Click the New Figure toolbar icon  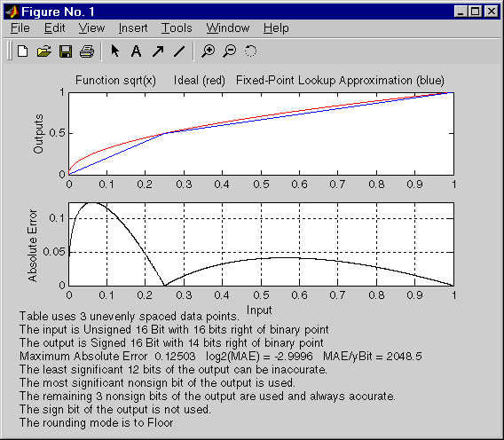tap(22, 51)
